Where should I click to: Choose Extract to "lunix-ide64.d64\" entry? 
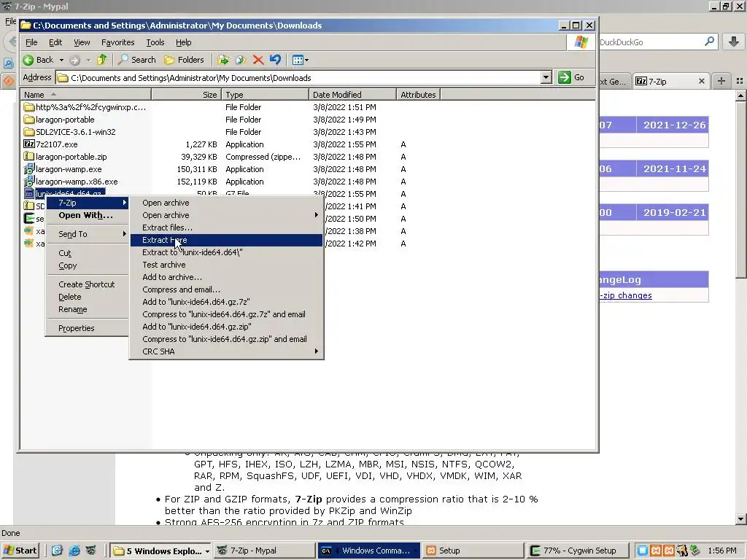click(x=226, y=252)
